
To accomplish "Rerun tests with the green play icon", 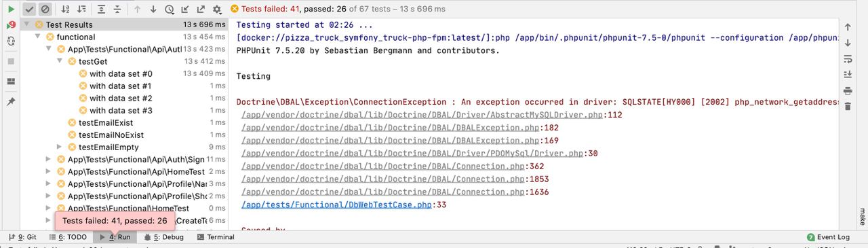I will [11, 10].
